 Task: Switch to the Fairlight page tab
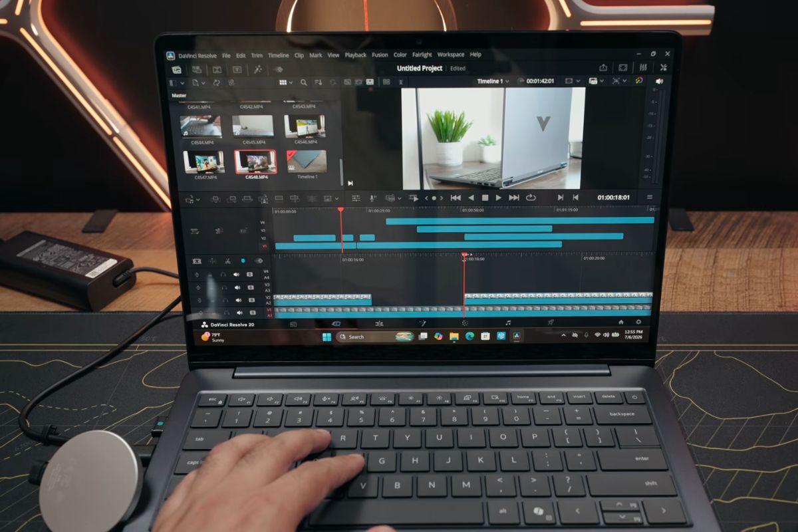coord(508,323)
